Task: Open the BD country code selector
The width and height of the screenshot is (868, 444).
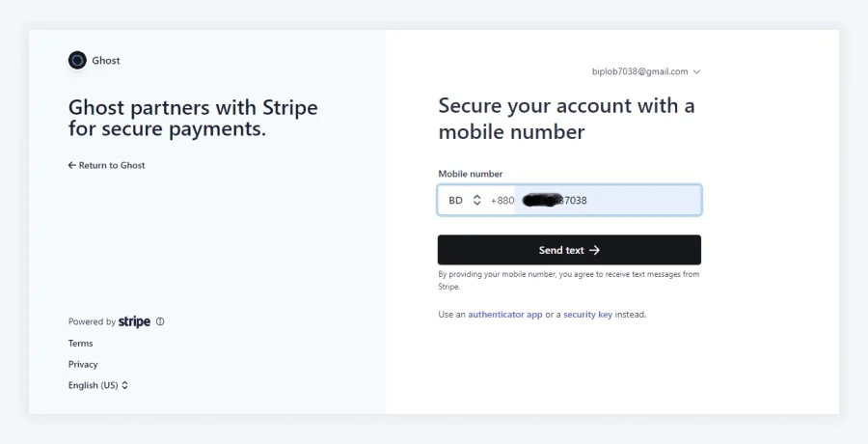Action: coord(465,200)
